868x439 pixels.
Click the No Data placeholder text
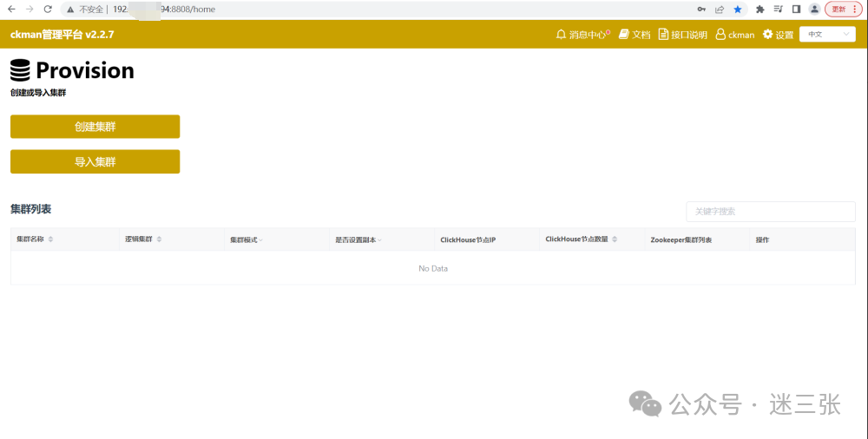(433, 268)
